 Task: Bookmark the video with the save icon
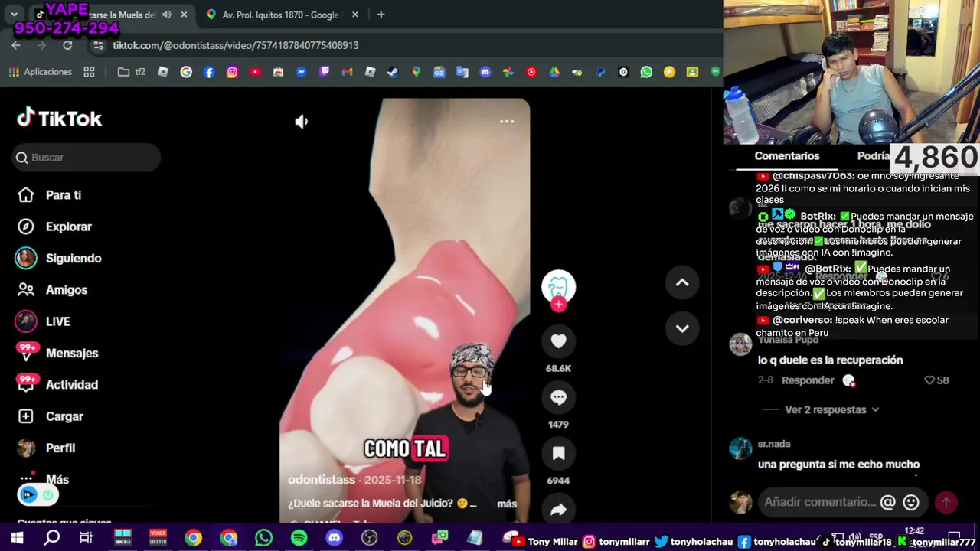(x=558, y=453)
